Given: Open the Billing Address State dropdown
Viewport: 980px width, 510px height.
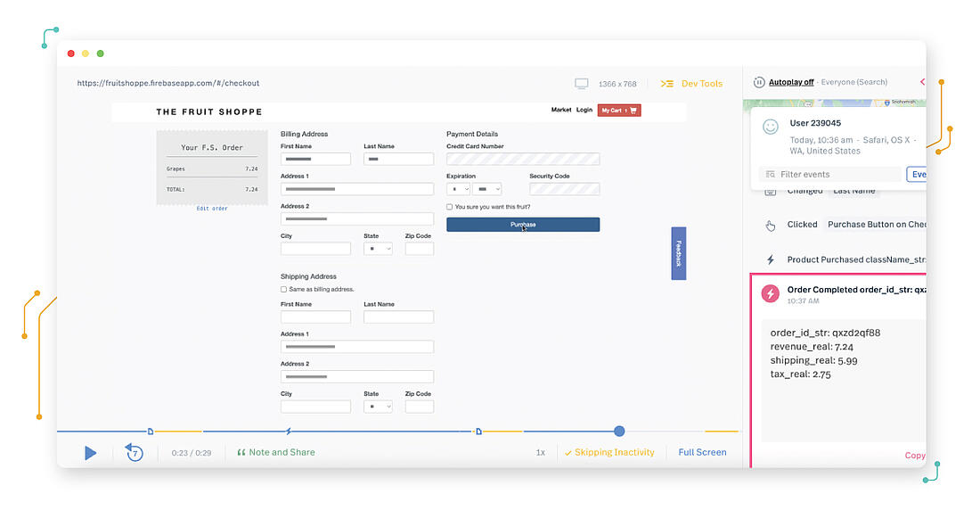Looking at the screenshot, I should coord(378,249).
